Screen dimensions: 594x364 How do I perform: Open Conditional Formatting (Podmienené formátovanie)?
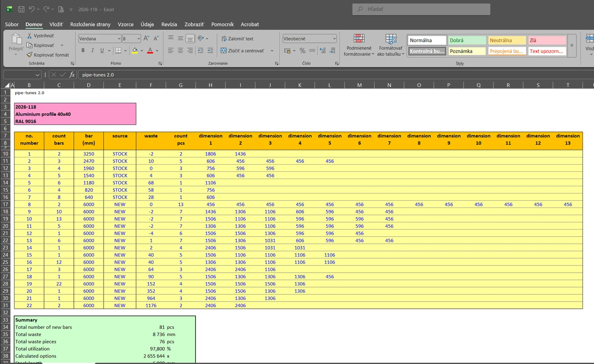tap(359, 45)
